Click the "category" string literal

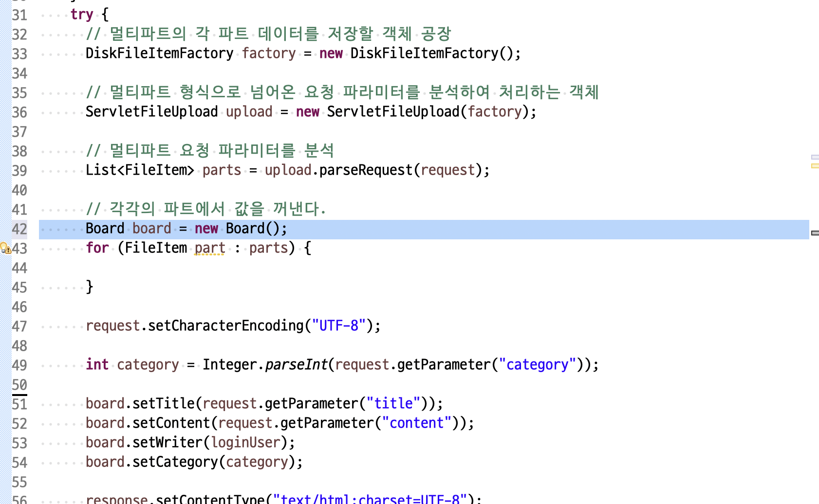click(x=537, y=364)
